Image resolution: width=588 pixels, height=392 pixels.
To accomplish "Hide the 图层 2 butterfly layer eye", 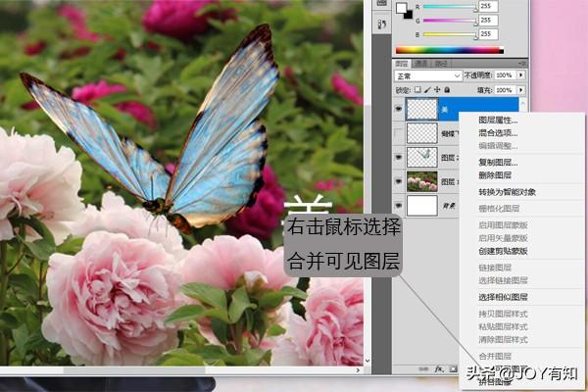I will pos(399,158).
